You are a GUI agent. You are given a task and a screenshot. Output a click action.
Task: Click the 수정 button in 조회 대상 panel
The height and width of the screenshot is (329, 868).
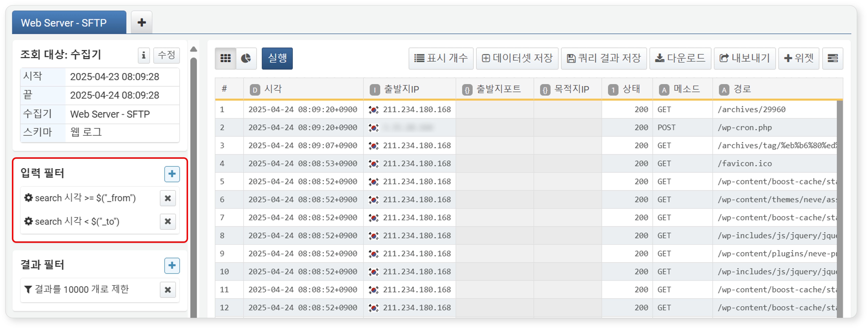(x=166, y=55)
